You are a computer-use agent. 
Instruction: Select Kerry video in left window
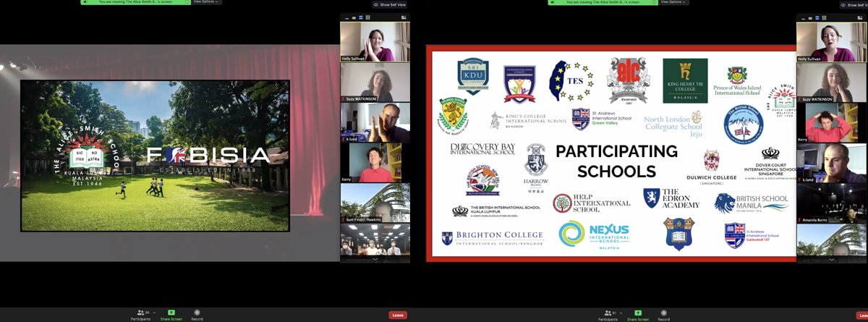(x=375, y=163)
